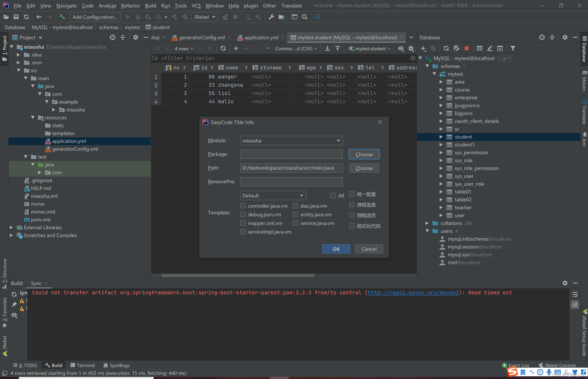This screenshot has width=588, height=379.
Task: Enable the entity.java.vm template checkbox
Action: coord(295,215)
